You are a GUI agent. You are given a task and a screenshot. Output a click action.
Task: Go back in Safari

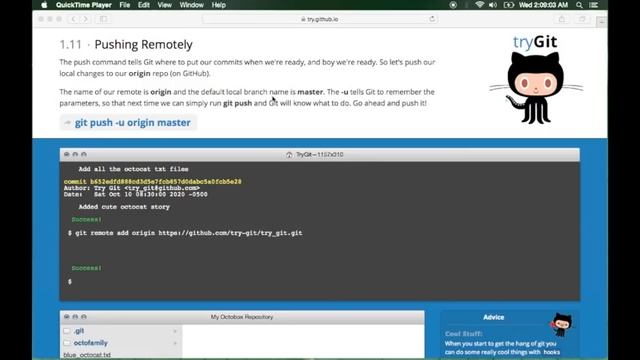73,19
